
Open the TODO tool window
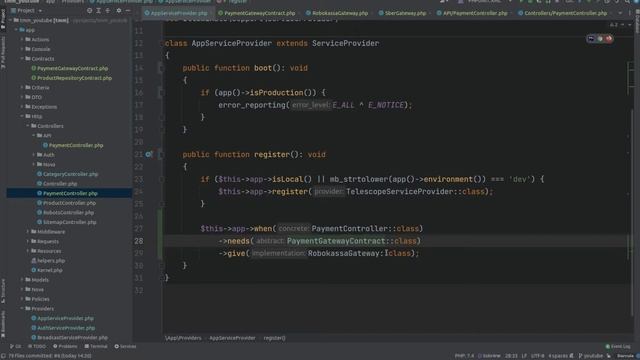point(37,347)
